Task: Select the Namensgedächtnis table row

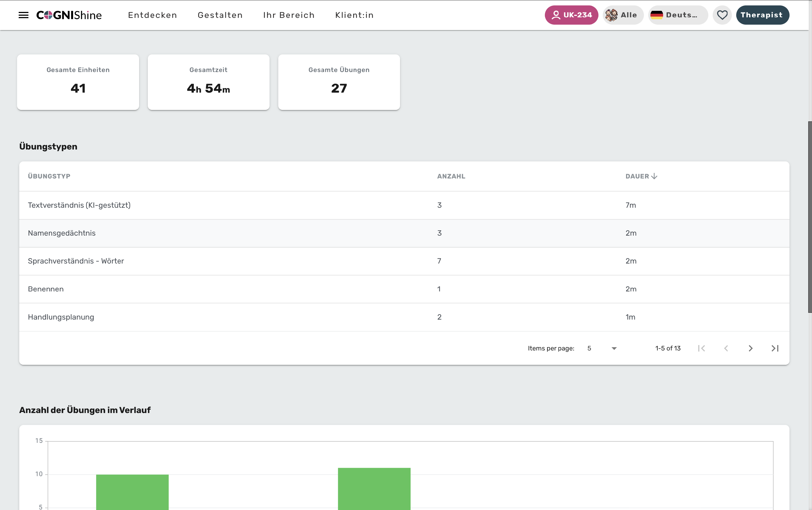Action: tap(404, 233)
